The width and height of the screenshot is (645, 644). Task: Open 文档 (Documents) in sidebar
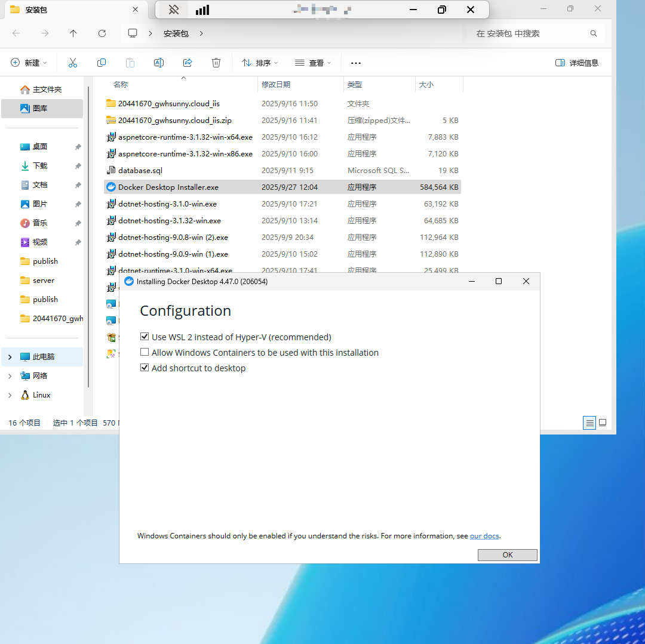pyautogui.click(x=40, y=185)
